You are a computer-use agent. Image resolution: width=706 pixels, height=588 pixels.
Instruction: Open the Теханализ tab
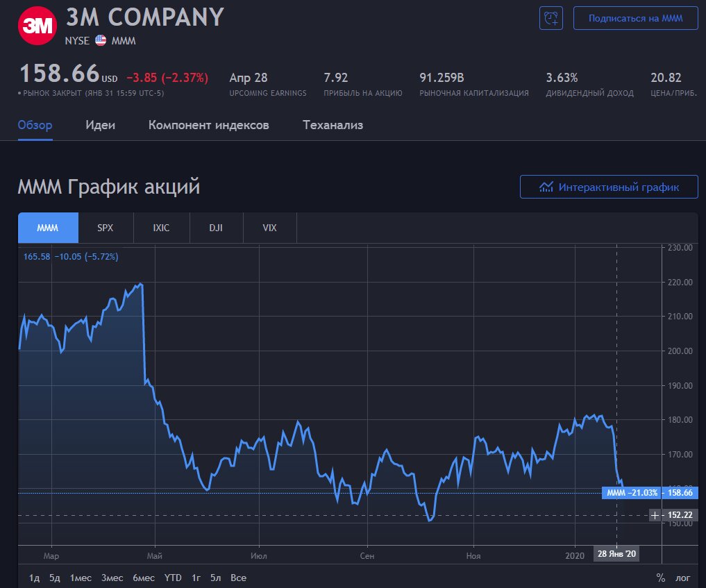(x=333, y=125)
